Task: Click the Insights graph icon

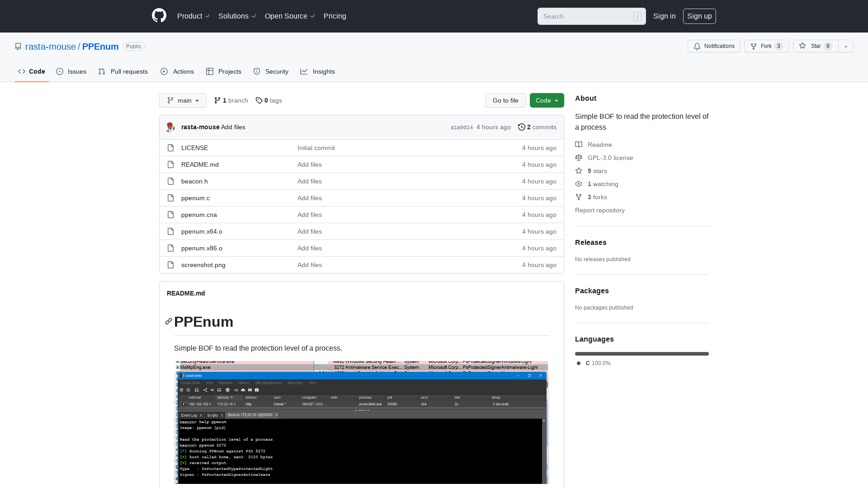Action: point(304,71)
